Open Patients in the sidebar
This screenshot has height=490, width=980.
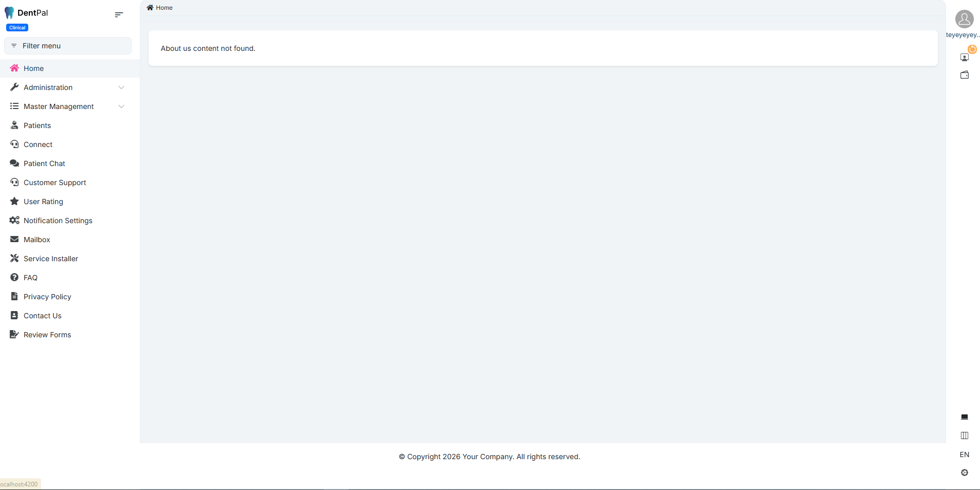coord(37,125)
